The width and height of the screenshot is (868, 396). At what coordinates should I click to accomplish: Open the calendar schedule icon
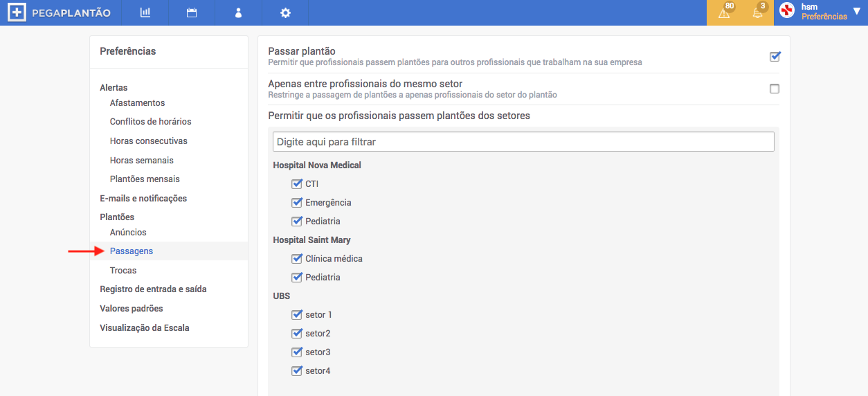coord(192,12)
